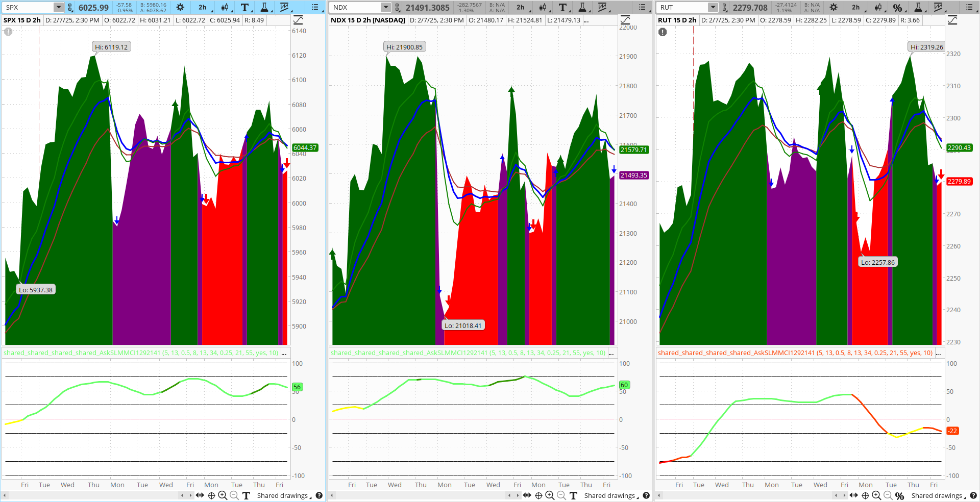980x502 pixels.
Task: Open the SPX symbol dropdown
Action: [58, 7]
